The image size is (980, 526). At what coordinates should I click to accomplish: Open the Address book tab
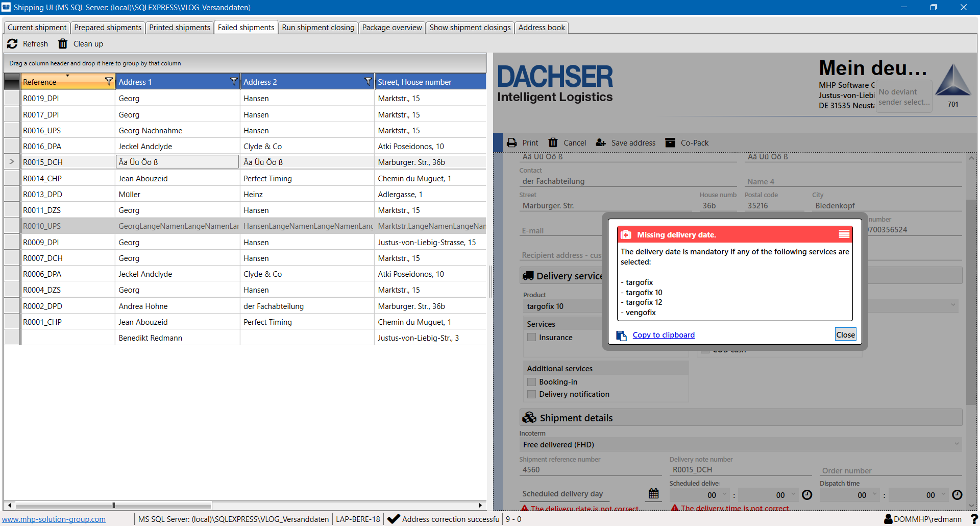[x=541, y=28]
